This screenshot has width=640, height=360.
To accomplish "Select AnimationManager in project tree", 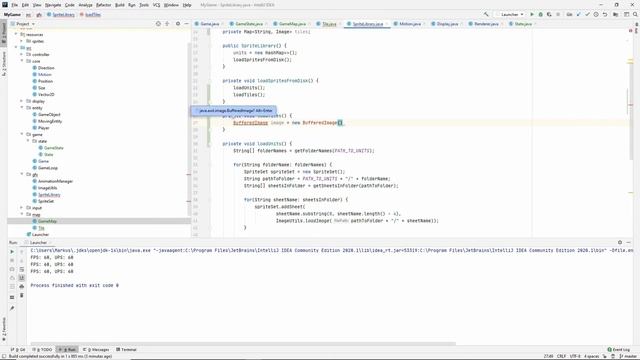I will (x=55, y=181).
